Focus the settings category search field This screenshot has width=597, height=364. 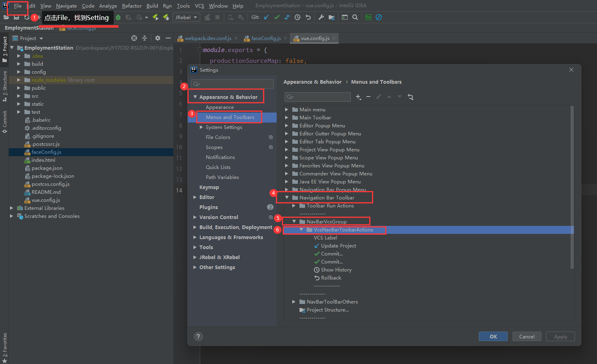[232, 84]
